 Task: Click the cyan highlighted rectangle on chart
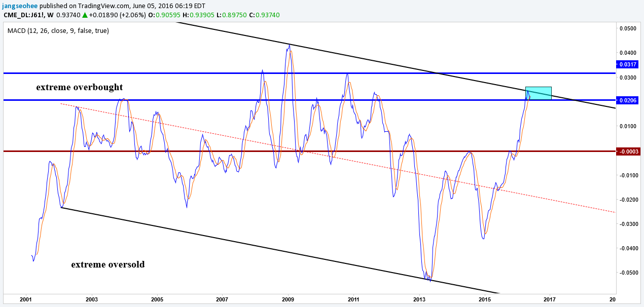[538, 93]
